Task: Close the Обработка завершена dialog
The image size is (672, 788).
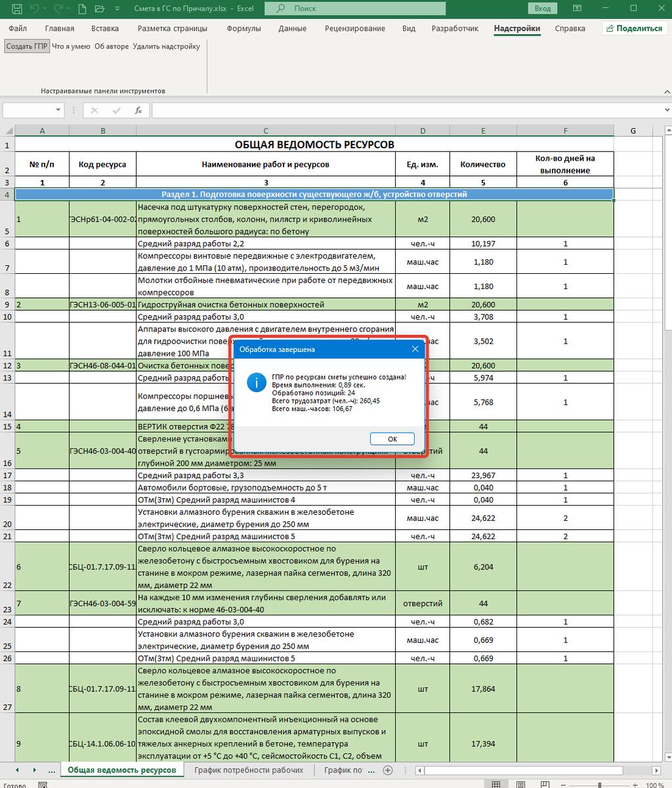Action: tap(415, 349)
